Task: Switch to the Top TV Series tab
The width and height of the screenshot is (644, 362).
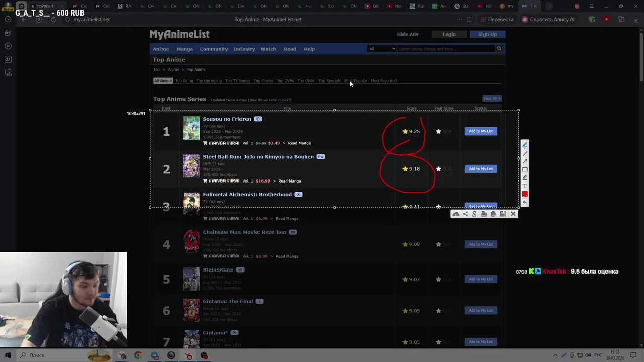Action: (237, 81)
